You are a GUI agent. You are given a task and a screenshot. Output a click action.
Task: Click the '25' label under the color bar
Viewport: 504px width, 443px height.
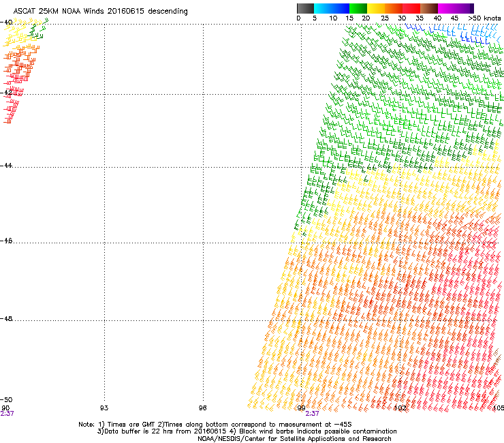385,18
